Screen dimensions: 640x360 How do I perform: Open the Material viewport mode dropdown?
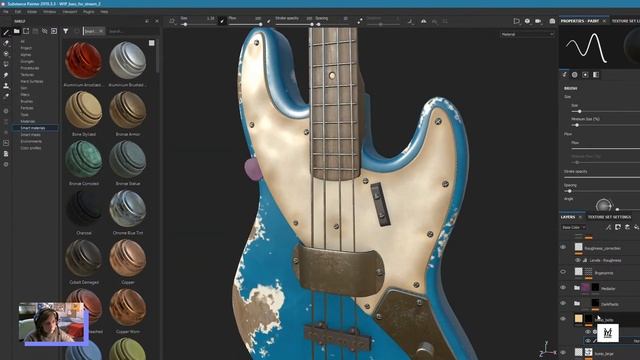(x=527, y=34)
